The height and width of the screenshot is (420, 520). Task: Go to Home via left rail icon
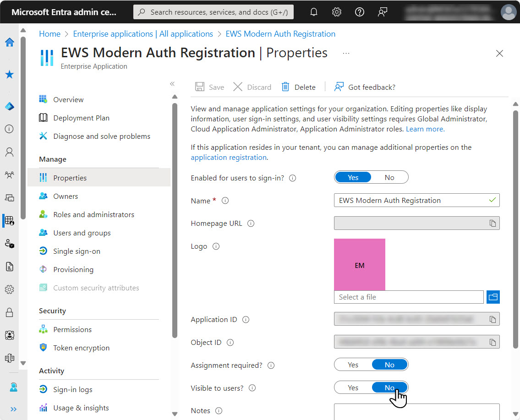pos(10,42)
